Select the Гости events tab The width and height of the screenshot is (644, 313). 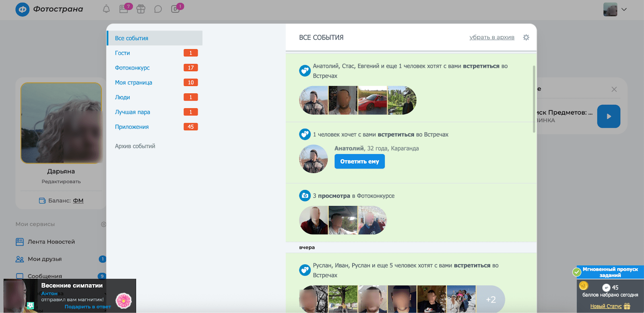[122, 53]
